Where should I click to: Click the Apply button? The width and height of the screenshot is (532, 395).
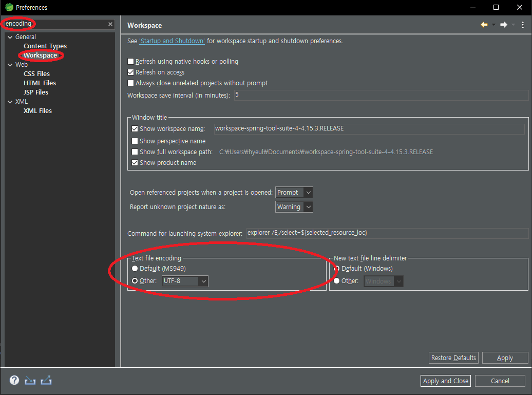[505, 358]
